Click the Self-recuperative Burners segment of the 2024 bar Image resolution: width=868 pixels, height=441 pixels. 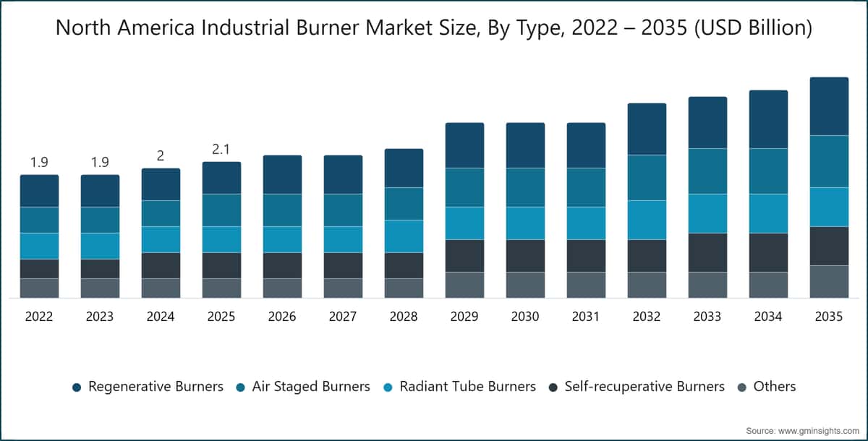[161, 266]
